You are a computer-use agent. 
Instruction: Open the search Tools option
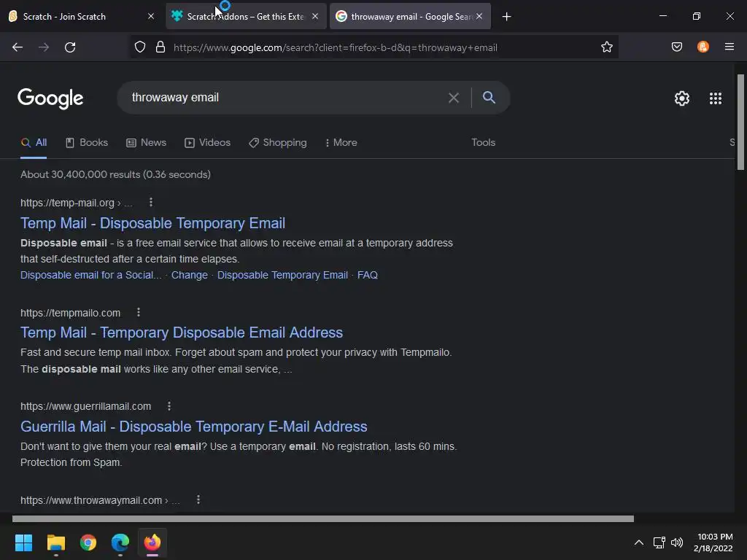click(483, 142)
